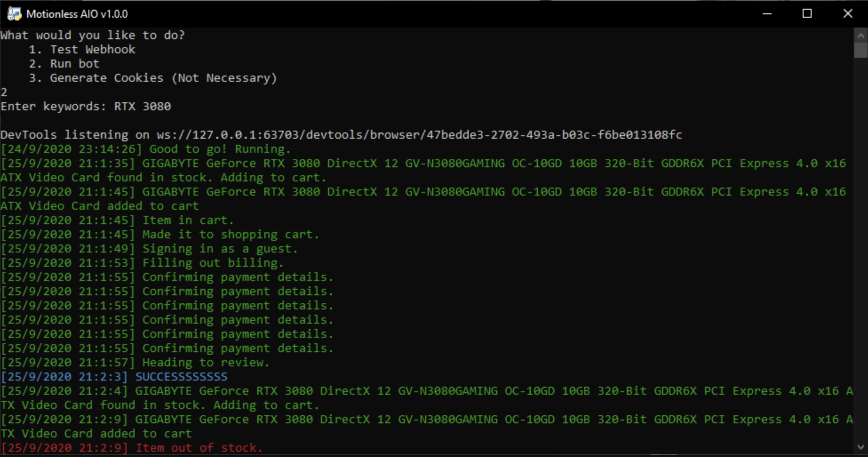Click the 'Signing in as a guest.' line

(x=149, y=249)
